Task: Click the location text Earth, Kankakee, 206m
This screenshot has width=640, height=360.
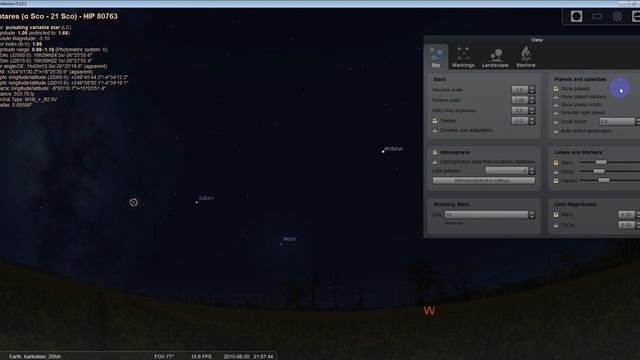Action: [x=35, y=356]
